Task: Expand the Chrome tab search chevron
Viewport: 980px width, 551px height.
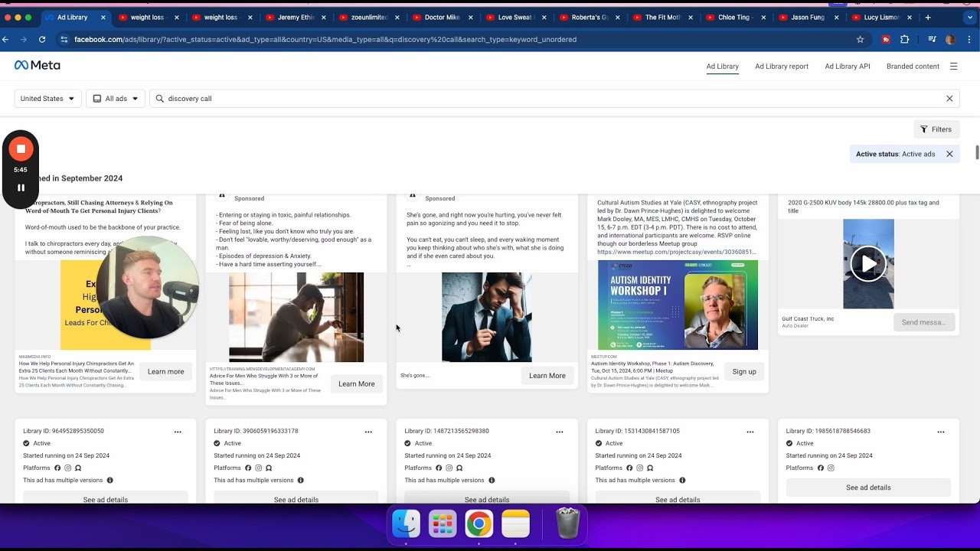Action: pyautogui.click(x=971, y=17)
